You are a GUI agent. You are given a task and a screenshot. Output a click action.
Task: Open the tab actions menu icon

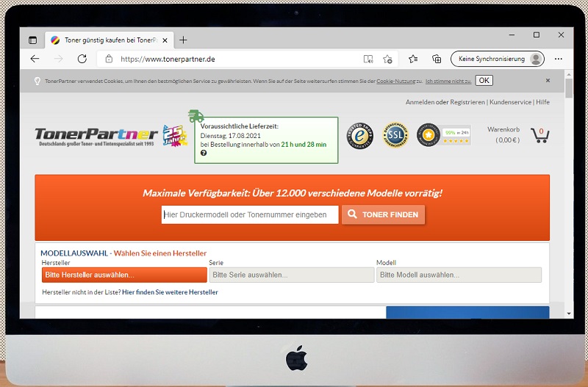coord(33,40)
